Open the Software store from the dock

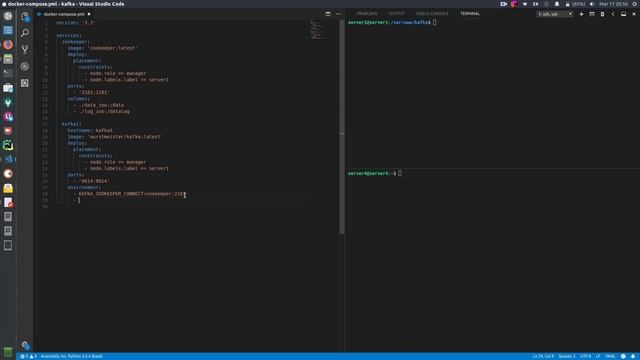(8, 88)
